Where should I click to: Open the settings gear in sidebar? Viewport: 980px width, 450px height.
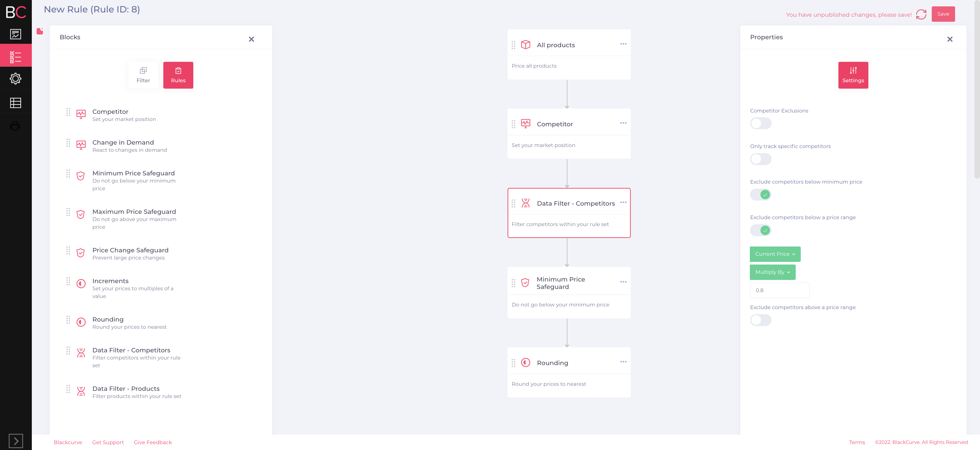click(16, 79)
